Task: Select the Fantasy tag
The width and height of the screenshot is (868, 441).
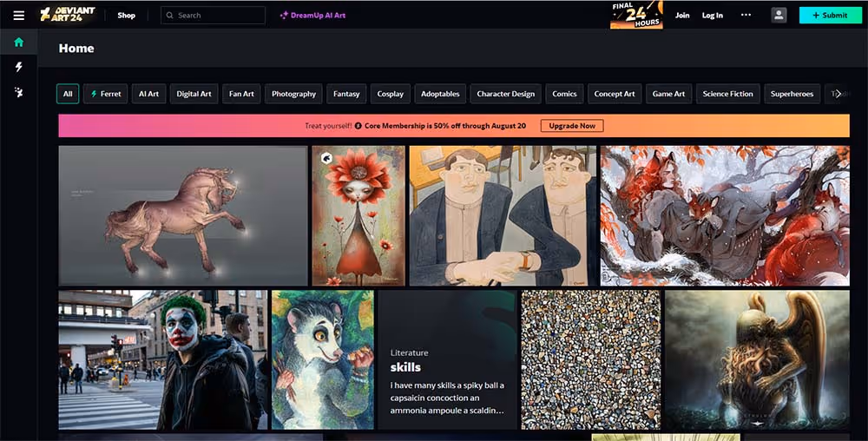Action: [346, 94]
